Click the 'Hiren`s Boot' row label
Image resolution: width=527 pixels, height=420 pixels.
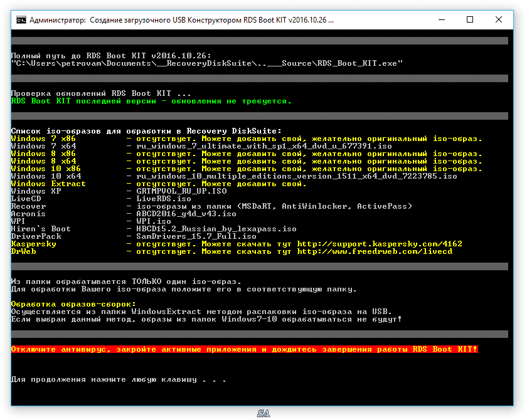pos(41,229)
